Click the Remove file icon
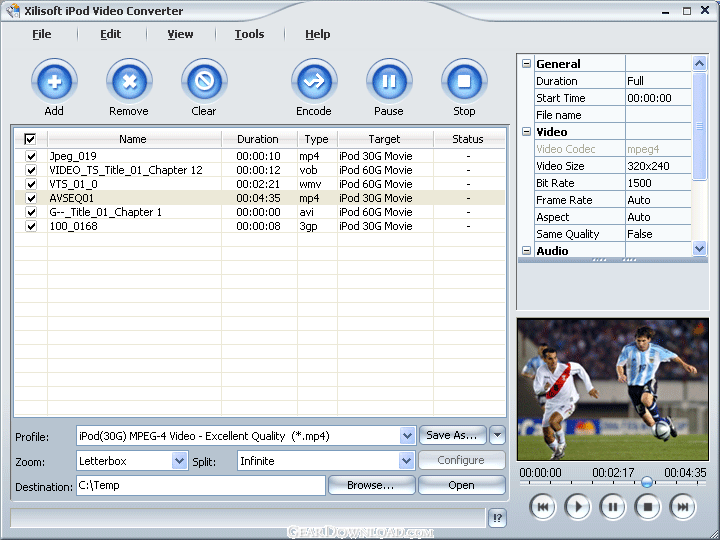The width and height of the screenshot is (720, 540). click(x=129, y=82)
